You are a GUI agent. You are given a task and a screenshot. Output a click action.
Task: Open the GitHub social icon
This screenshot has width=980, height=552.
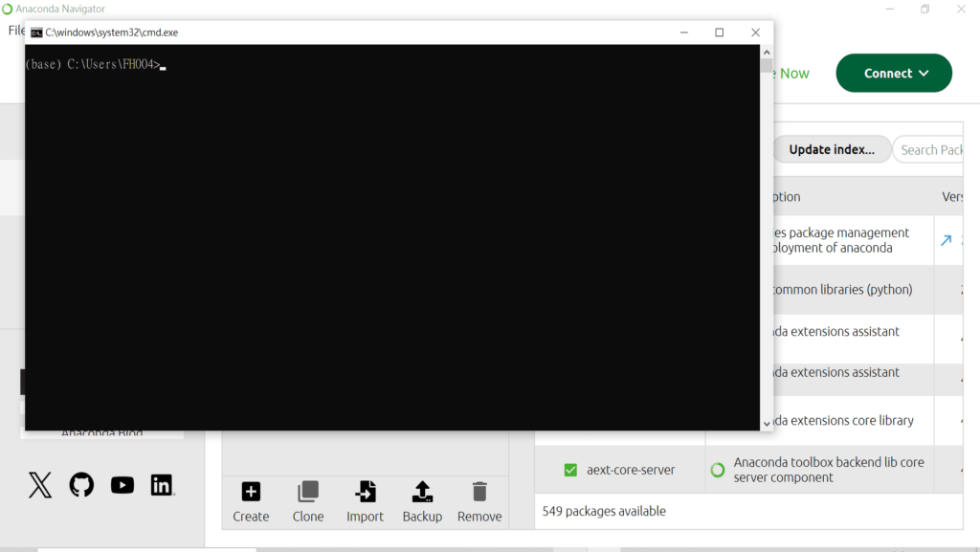[x=81, y=485]
